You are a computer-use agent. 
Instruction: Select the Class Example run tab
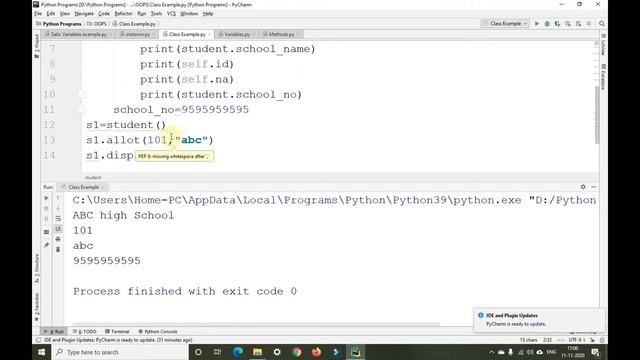point(83,187)
